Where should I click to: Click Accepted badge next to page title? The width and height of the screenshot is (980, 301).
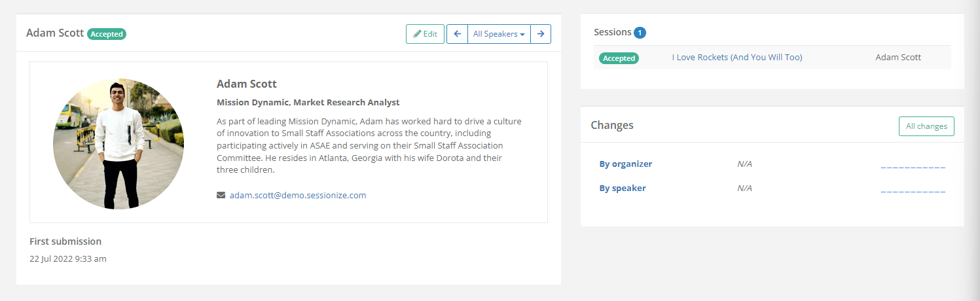point(107,34)
